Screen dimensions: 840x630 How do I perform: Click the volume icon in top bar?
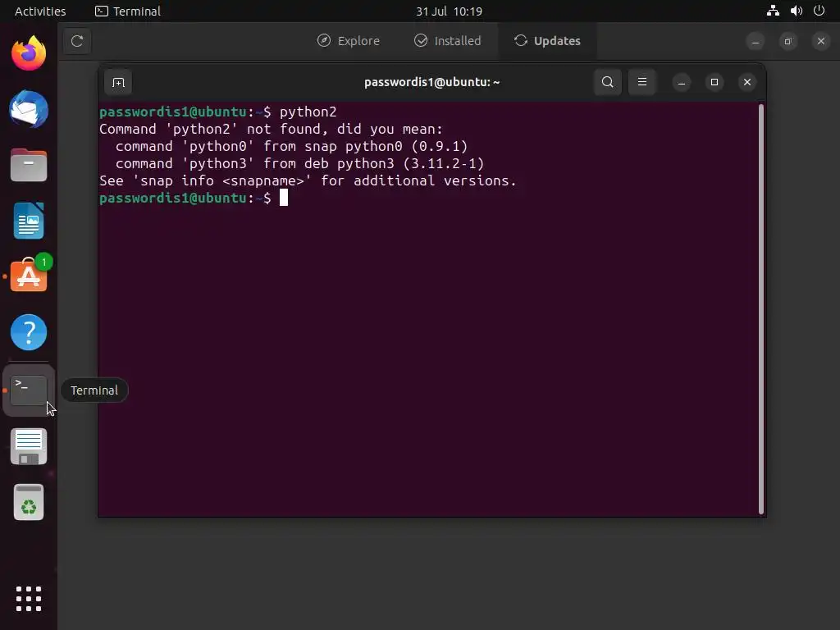pos(797,11)
